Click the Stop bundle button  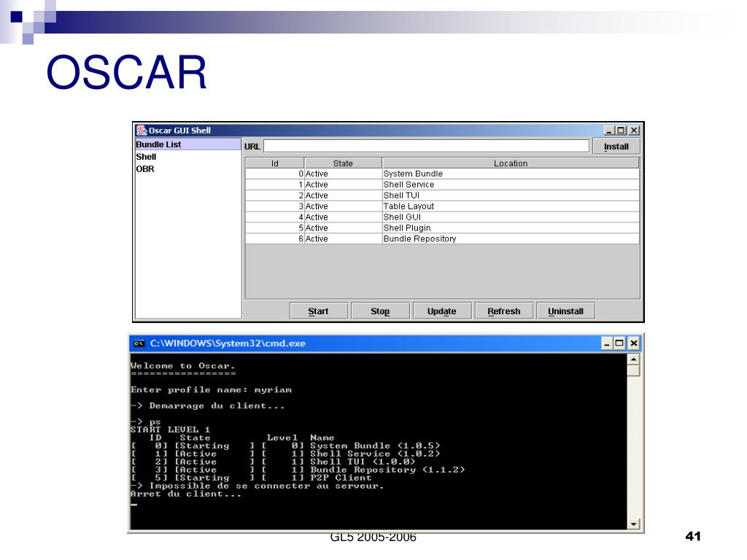coord(380,311)
